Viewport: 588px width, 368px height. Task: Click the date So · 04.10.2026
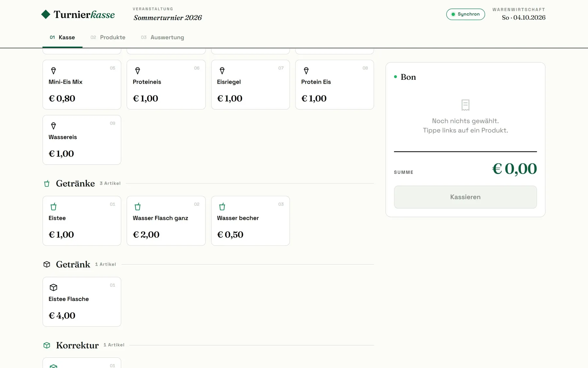click(524, 18)
